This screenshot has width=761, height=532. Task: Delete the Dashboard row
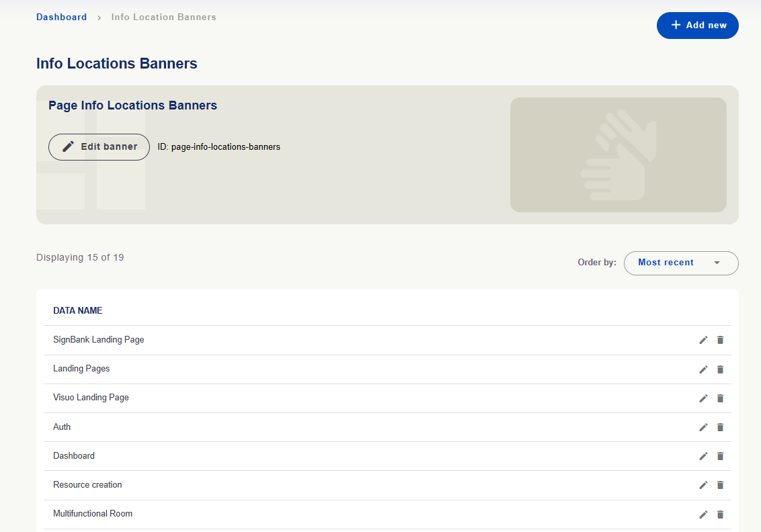coord(720,456)
